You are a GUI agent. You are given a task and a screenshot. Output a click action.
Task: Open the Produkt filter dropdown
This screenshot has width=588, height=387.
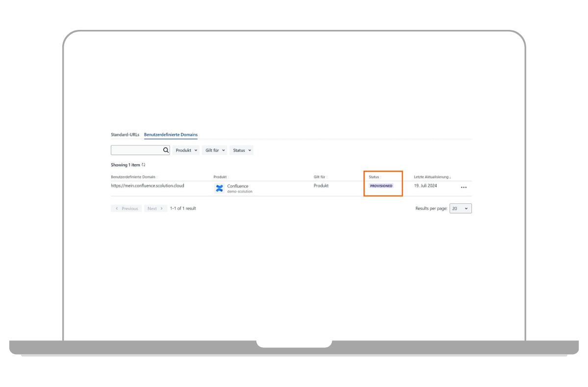[186, 150]
